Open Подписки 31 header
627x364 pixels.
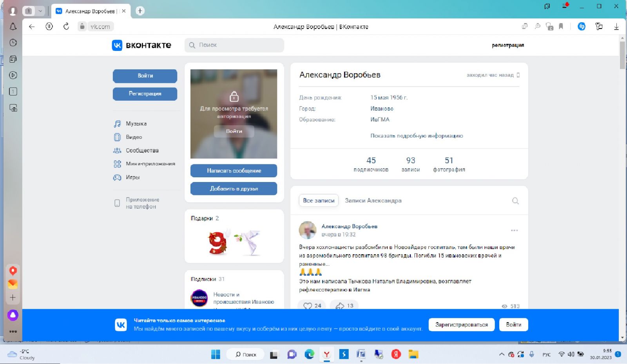tap(208, 279)
